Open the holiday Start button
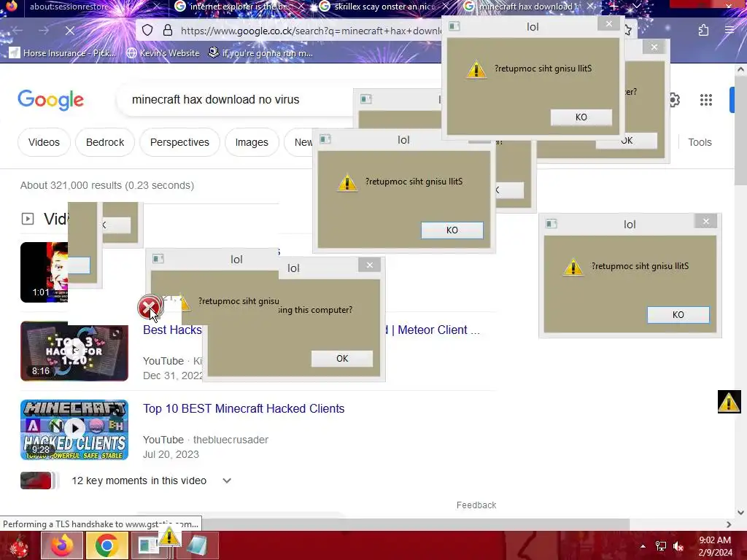Image resolution: width=747 pixels, height=560 pixels. pyautogui.click(x=18, y=545)
